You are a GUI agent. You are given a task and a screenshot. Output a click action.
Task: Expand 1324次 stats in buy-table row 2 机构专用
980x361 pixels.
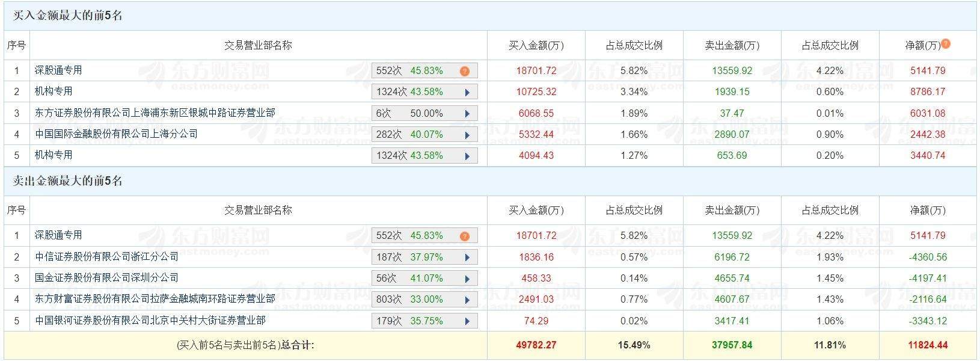[x=467, y=93]
